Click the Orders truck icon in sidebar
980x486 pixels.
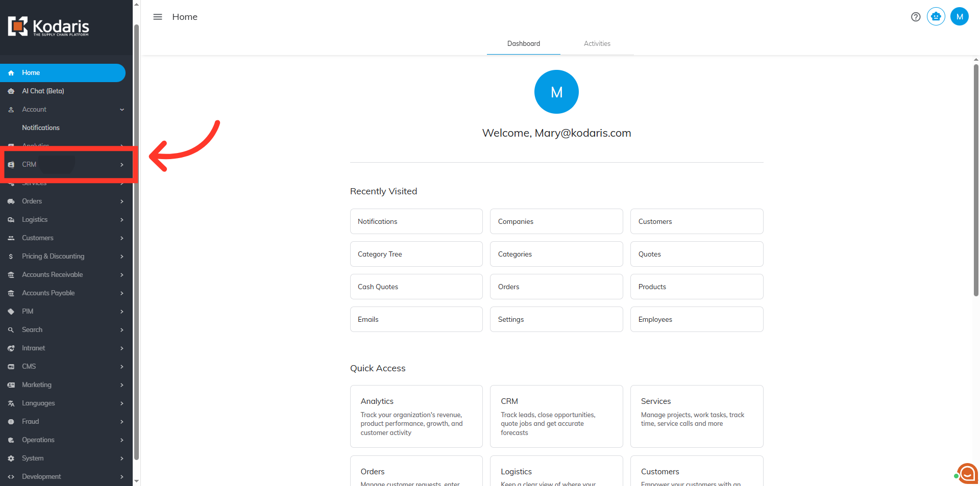(x=11, y=201)
